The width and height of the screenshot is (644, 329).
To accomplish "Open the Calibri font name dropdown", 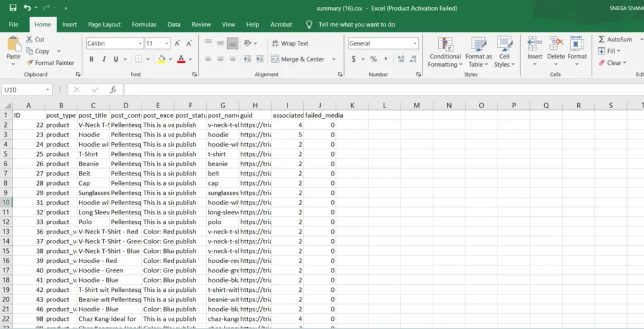I will [140, 43].
